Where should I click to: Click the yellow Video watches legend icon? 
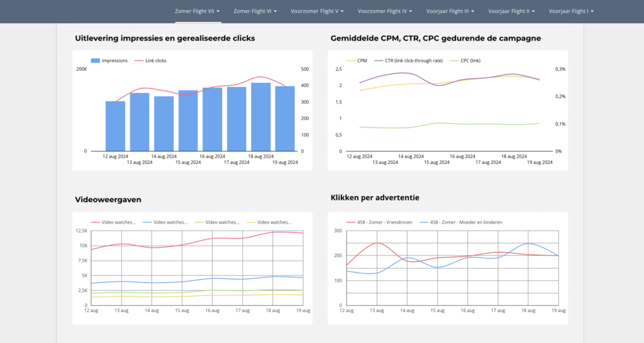252,222
